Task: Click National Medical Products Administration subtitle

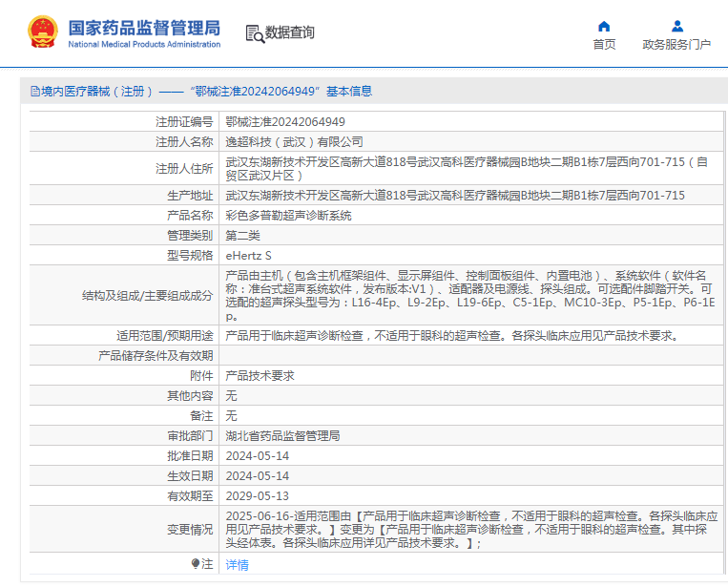Action: pyautogui.click(x=144, y=45)
